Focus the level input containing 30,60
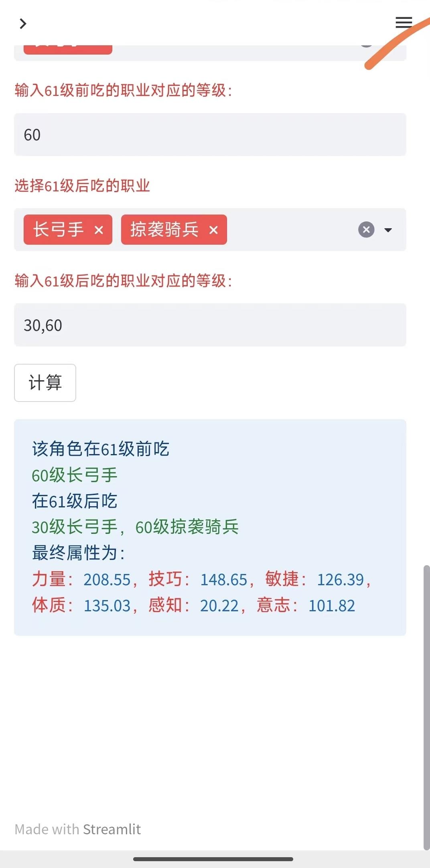 click(210, 325)
